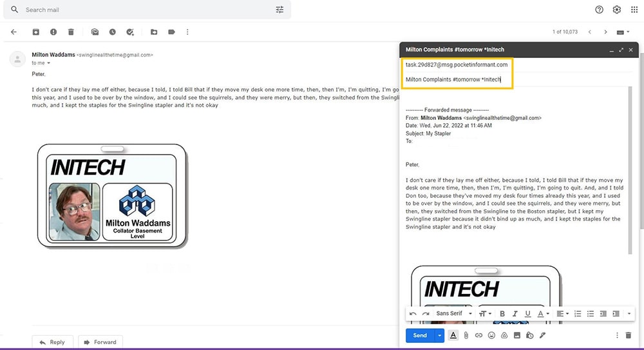Add the email to tasks

[x=130, y=32]
